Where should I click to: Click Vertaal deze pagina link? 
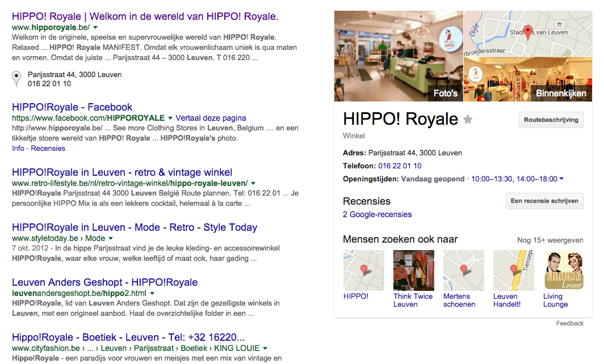(x=211, y=118)
